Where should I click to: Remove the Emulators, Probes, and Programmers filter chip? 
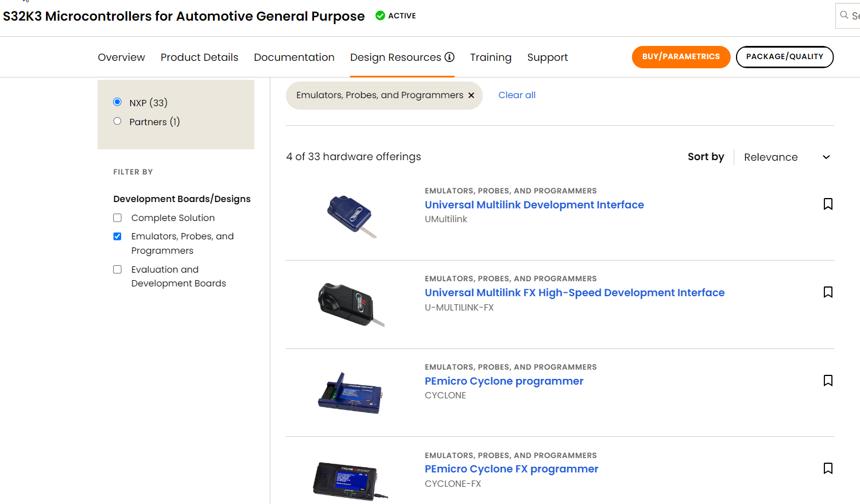coord(471,95)
